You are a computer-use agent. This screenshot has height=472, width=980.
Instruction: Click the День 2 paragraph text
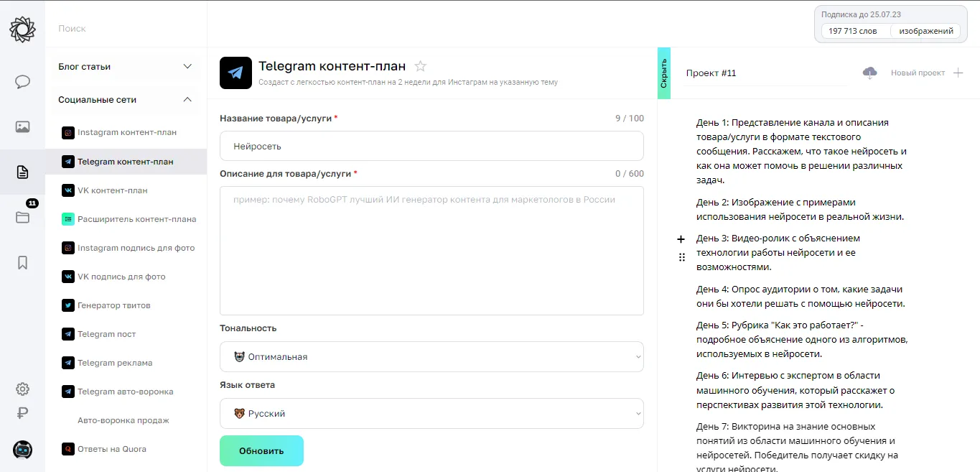[x=801, y=209]
